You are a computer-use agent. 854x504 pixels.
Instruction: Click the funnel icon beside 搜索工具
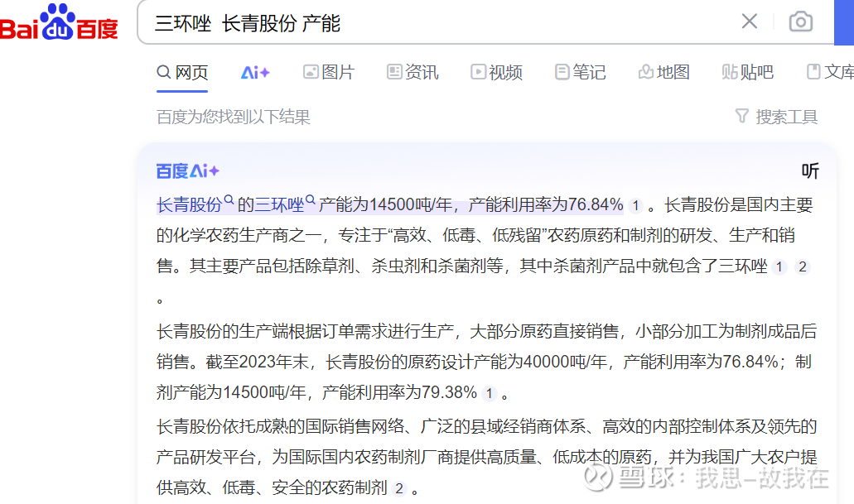pyautogui.click(x=742, y=115)
